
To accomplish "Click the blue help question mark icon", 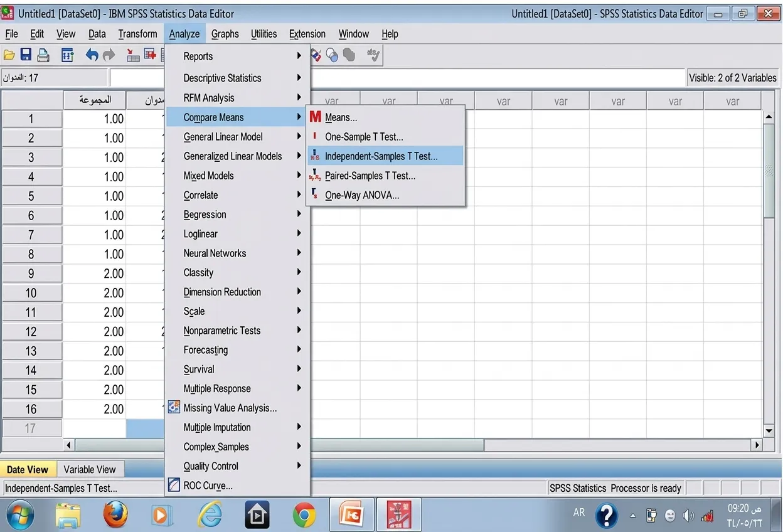I will pos(606,516).
